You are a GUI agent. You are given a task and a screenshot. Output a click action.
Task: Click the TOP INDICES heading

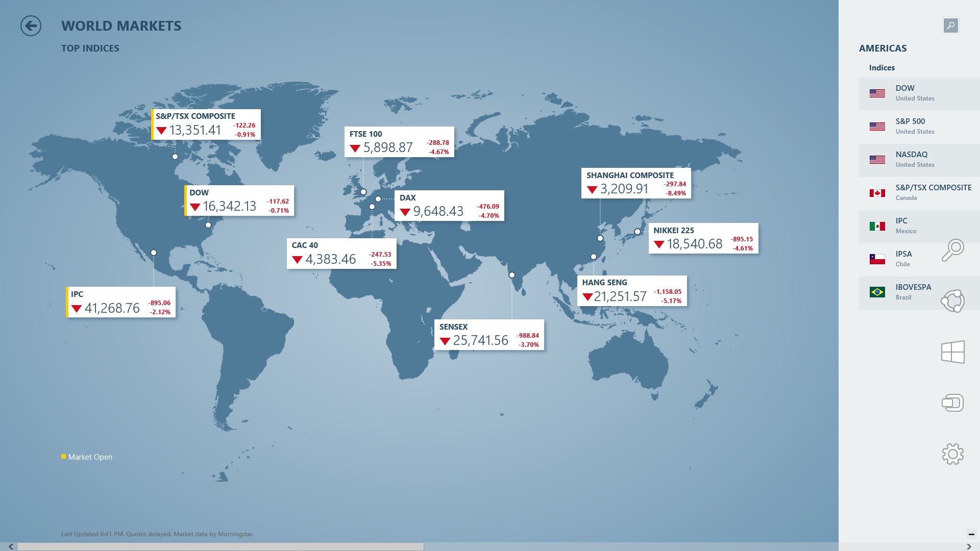click(90, 48)
